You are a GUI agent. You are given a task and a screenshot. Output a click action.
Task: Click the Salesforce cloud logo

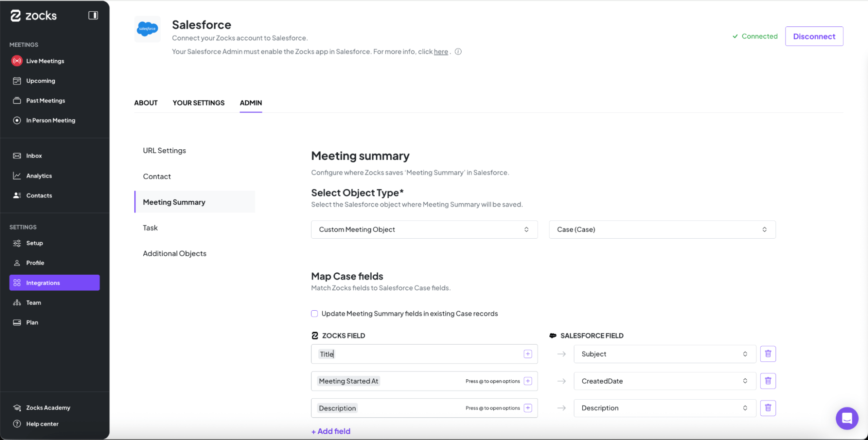(x=147, y=29)
